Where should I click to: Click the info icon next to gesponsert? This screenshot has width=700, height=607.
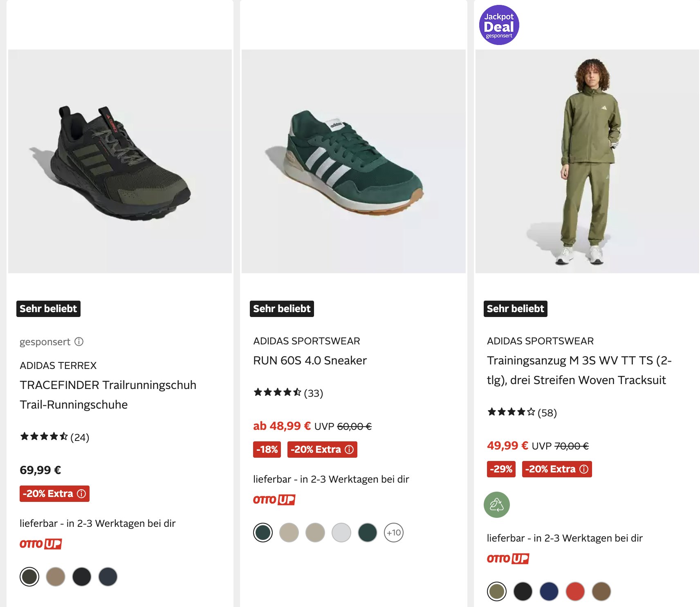pyautogui.click(x=79, y=342)
